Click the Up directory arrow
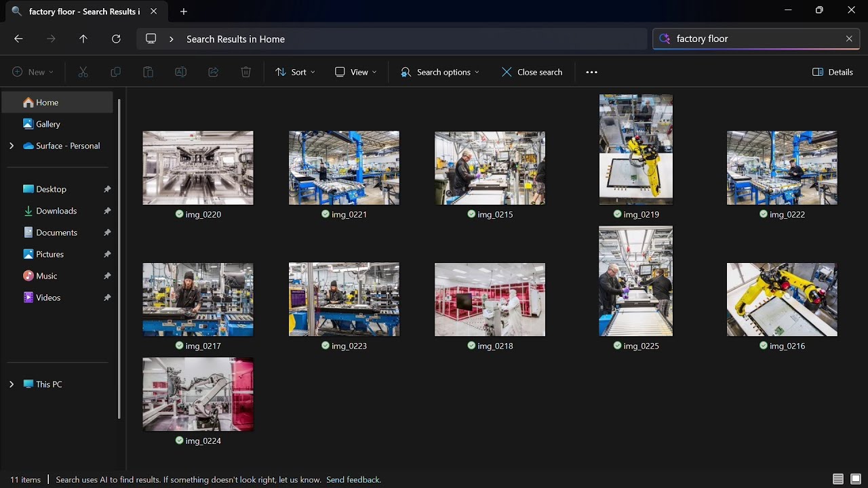868x488 pixels. click(83, 39)
